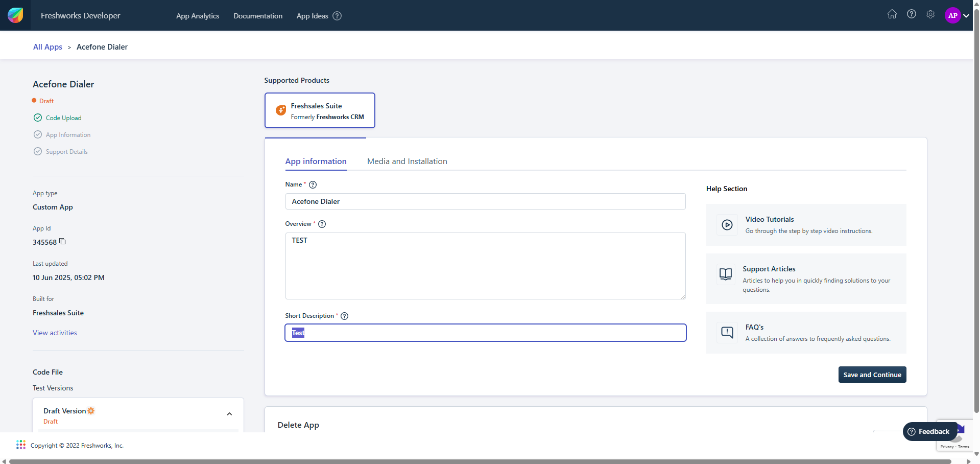This screenshot has width=980, height=464.
Task: Click the reCAPTCHA Terms link
Action: (x=964, y=447)
